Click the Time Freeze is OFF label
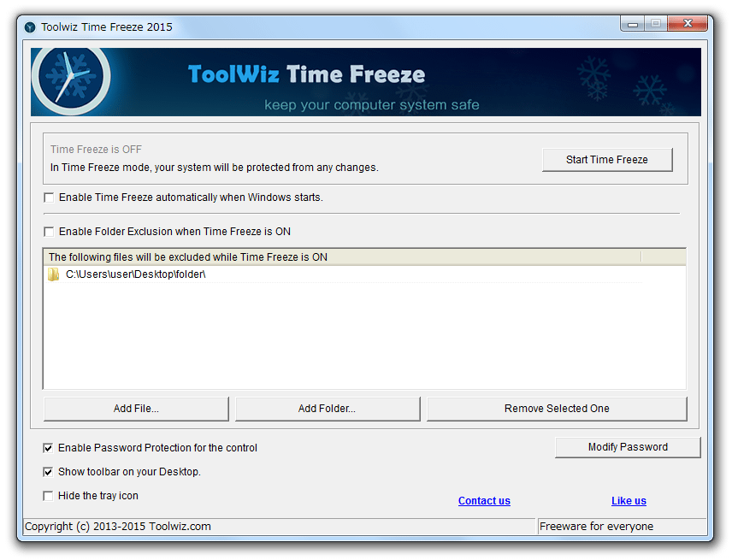 coord(96,150)
